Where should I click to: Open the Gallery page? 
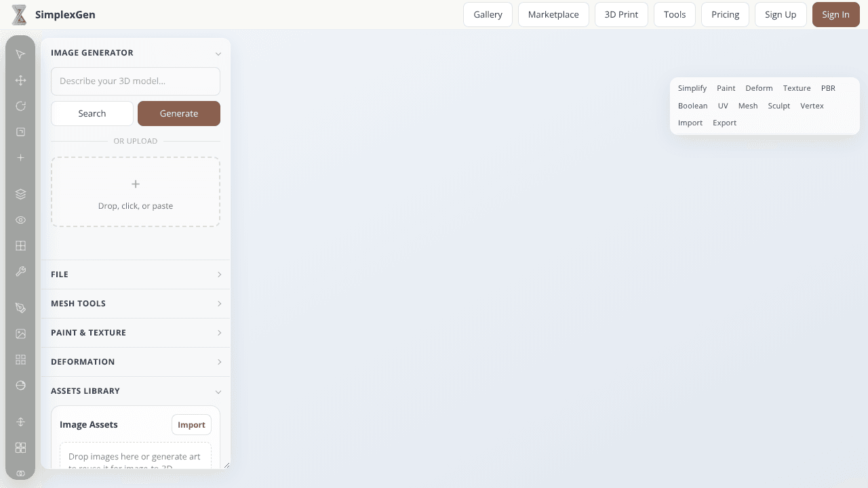coord(488,15)
